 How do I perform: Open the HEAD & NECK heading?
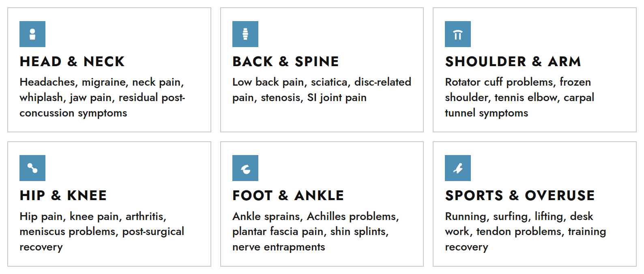(x=72, y=62)
